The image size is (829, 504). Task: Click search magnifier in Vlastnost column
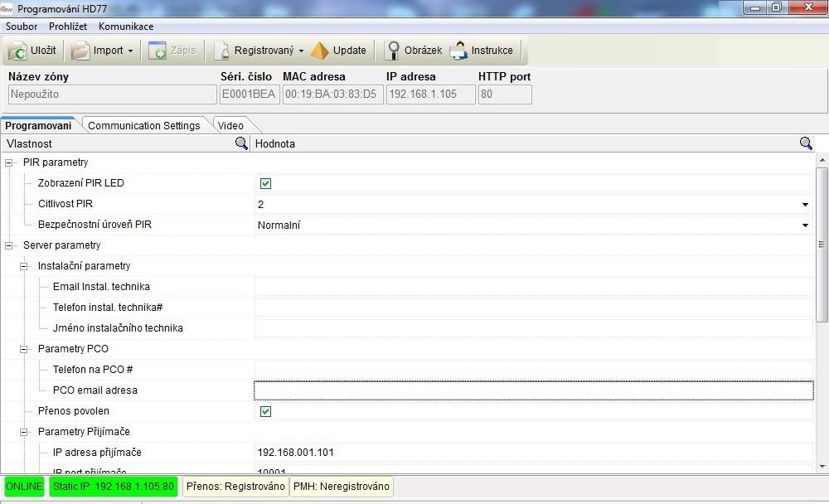click(x=241, y=143)
